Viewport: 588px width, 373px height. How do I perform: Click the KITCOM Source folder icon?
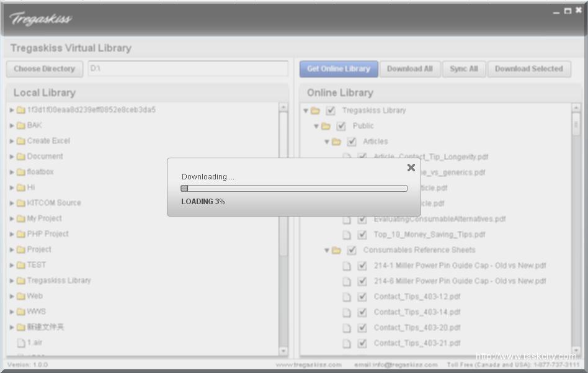coord(21,203)
